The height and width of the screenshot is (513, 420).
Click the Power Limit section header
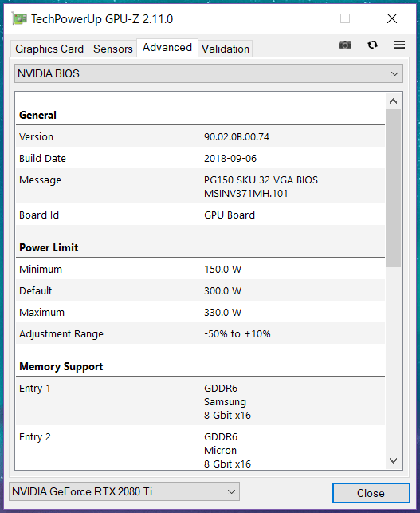pos(49,247)
